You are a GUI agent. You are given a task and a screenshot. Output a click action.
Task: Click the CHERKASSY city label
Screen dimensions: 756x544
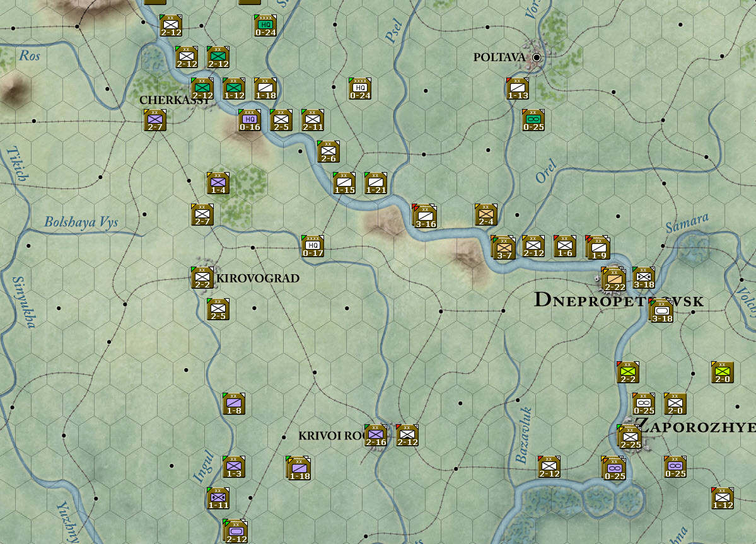coord(175,100)
